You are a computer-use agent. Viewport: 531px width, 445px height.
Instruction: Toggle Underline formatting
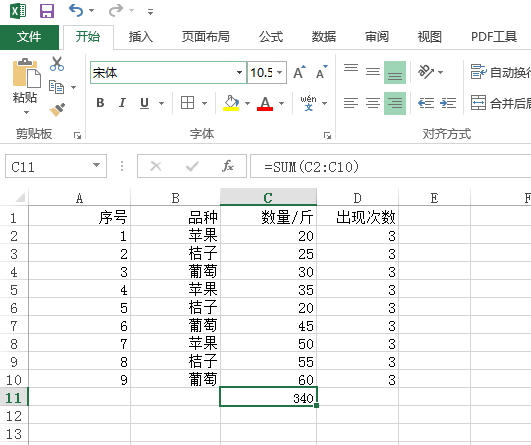coord(144,103)
